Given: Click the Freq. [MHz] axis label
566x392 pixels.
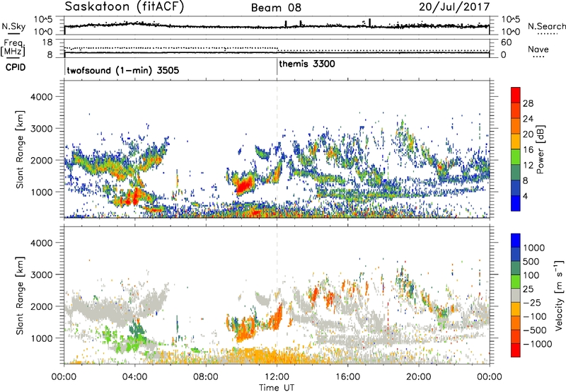Looking at the screenshot, I should 13,48.
